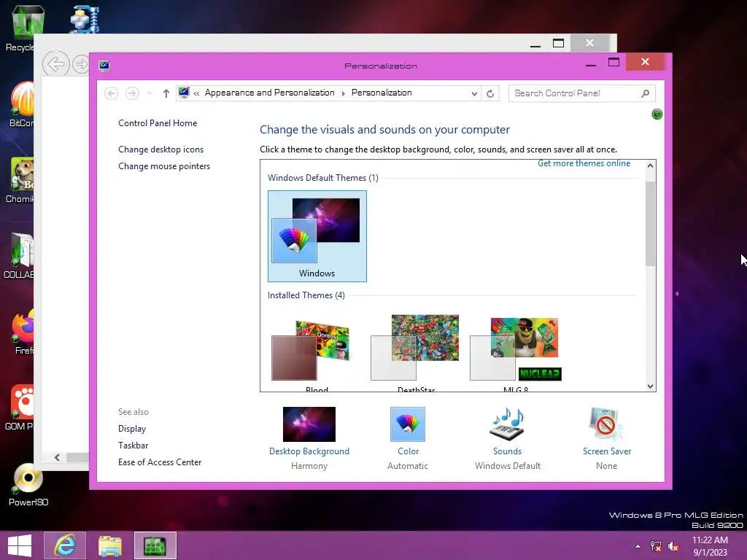The width and height of the screenshot is (747, 560).
Task: Click theme list scrollbar thumb
Action: tap(650, 224)
